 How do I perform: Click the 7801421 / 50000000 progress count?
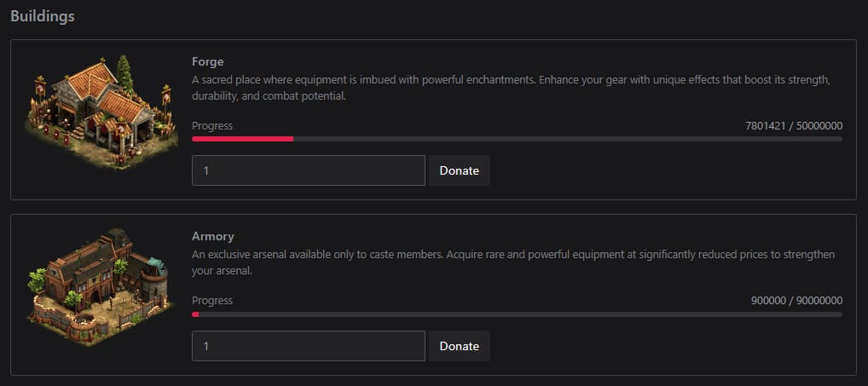(x=793, y=125)
